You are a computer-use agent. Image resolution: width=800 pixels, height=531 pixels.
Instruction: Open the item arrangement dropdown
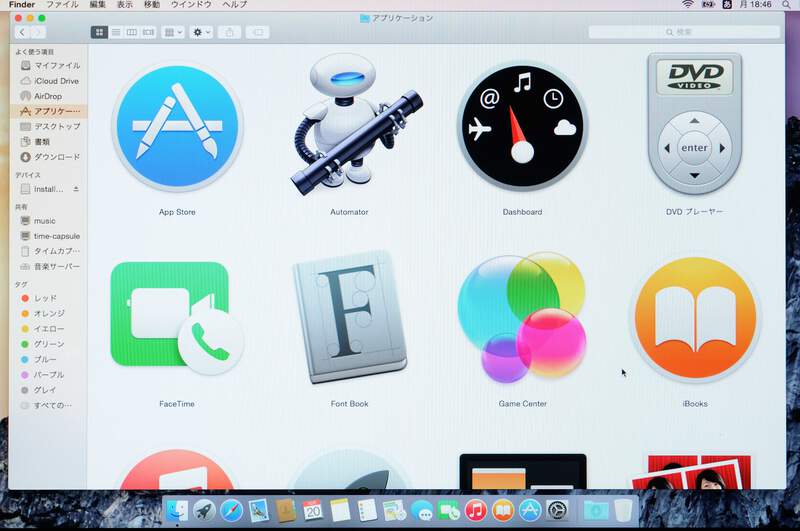173,32
